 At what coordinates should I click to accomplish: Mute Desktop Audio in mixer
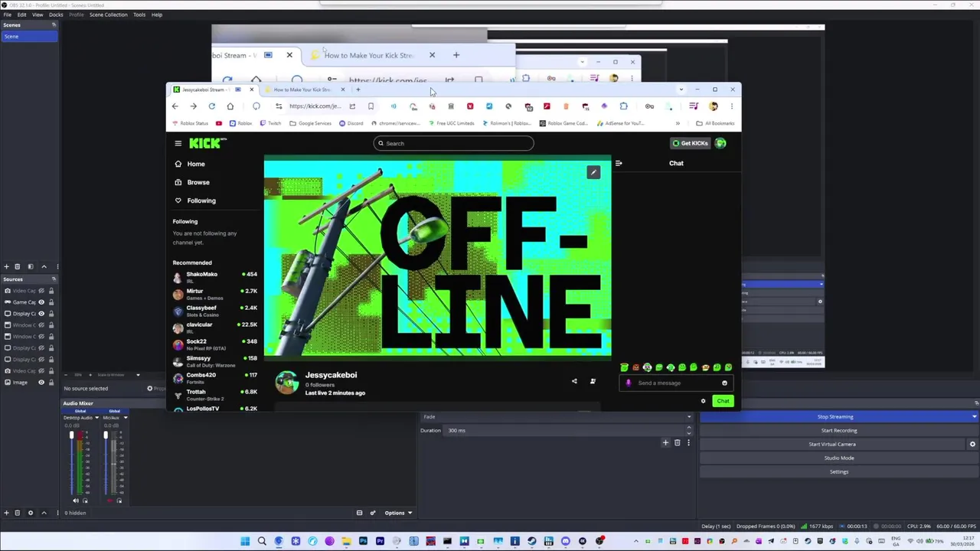point(75,500)
